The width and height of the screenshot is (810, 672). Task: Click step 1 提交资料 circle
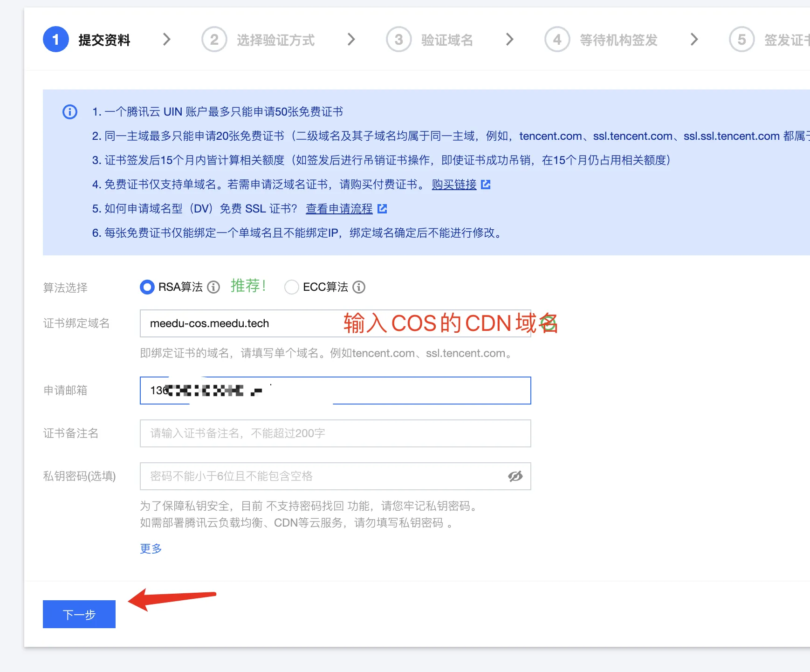[x=56, y=40]
